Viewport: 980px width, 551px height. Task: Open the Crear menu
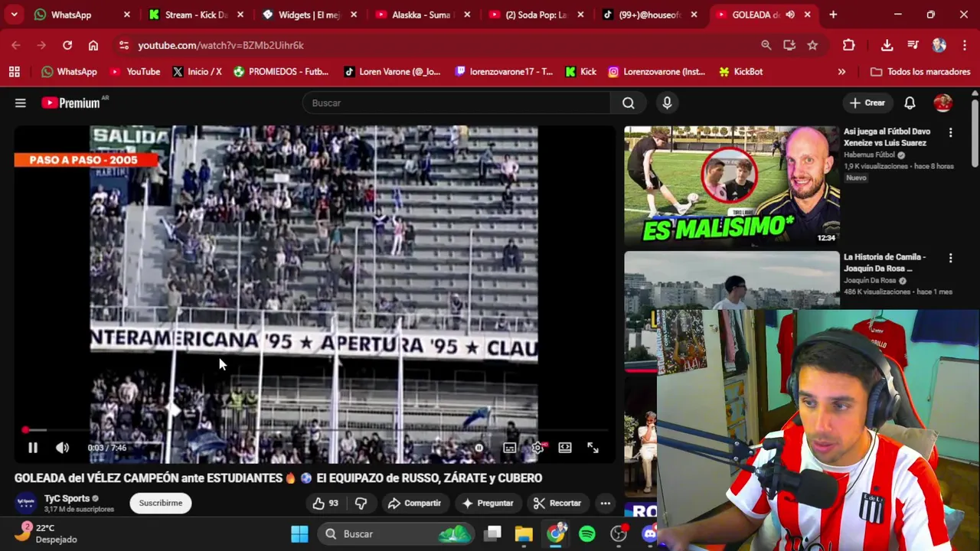(867, 103)
